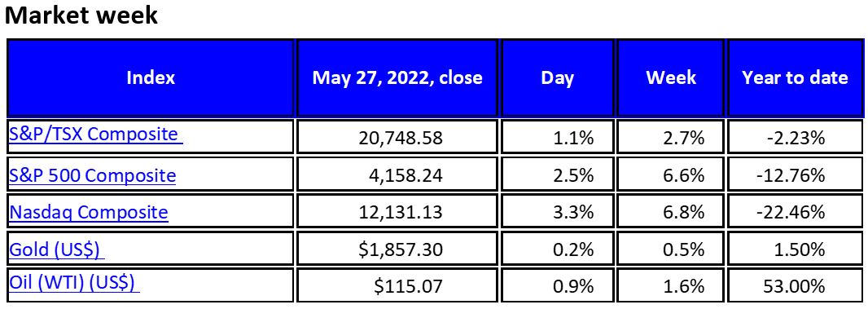Open the S&P 500 Composite link
The width and height of the screenshot is (868, 309).
tap(93, 175)
